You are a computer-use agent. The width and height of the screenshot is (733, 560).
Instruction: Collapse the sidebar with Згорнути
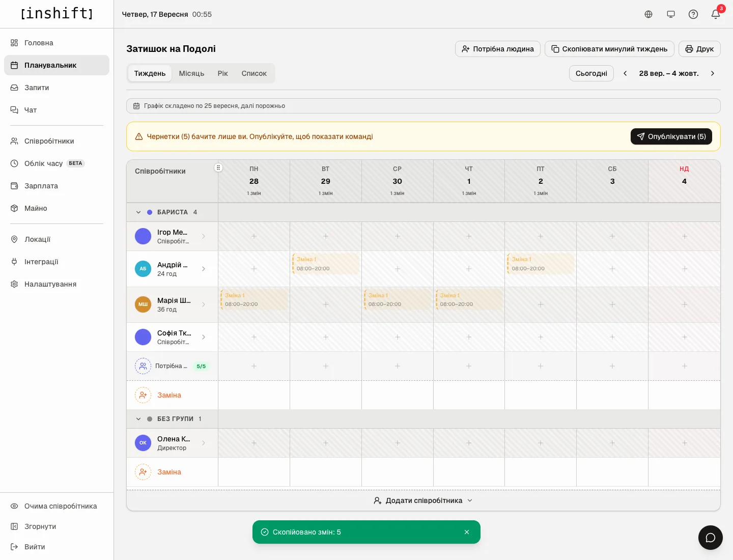[57, 526]
